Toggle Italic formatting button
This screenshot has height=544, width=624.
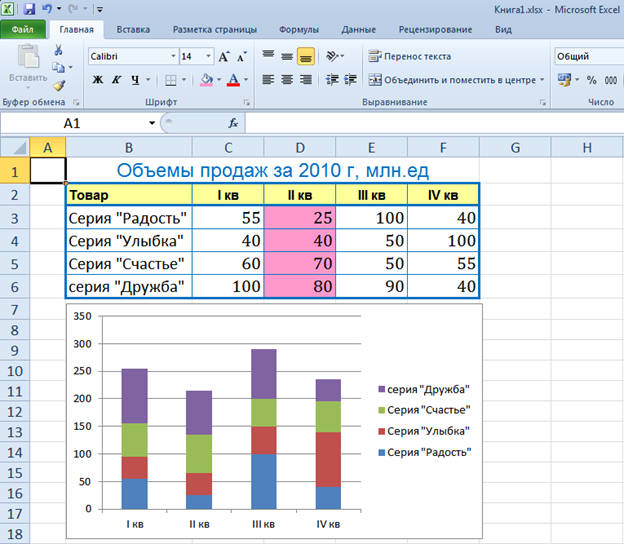tap(117, 80)
